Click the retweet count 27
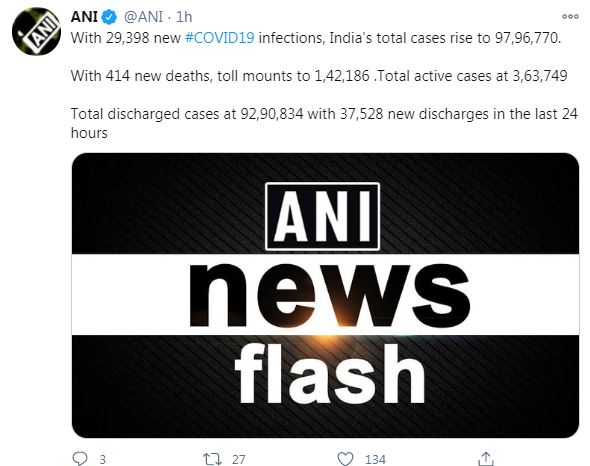Viewport: 590px width, 466px height. point(239,460)
